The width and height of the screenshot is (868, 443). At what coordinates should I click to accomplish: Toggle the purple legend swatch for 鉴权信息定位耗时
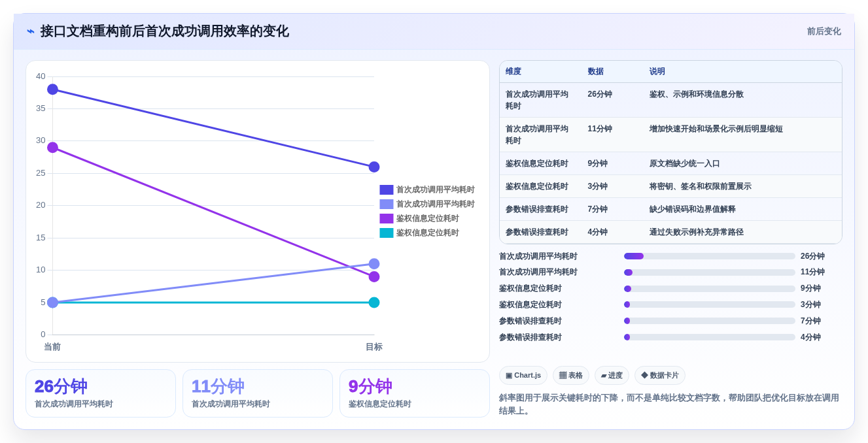387,218
